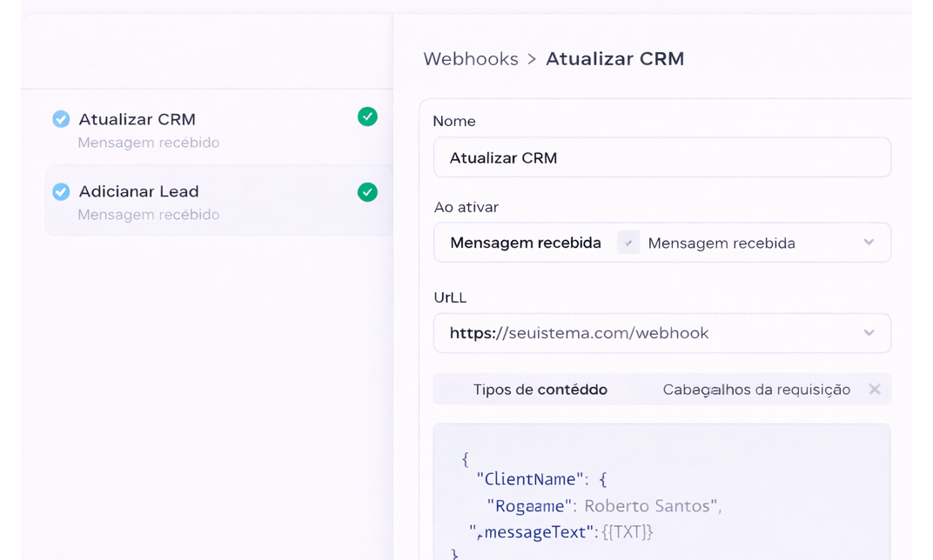This screenshot has width=933, height=560.
Task: Toggle the blue checkmark beside Atualizar CRM
Action: (x=61, y=119)
